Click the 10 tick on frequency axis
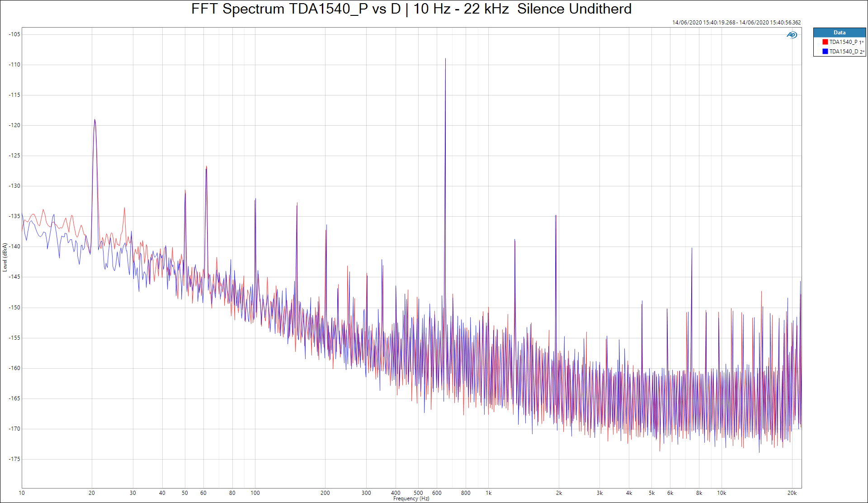This screenshot has height=503, width=868. [x=22, y=493]
